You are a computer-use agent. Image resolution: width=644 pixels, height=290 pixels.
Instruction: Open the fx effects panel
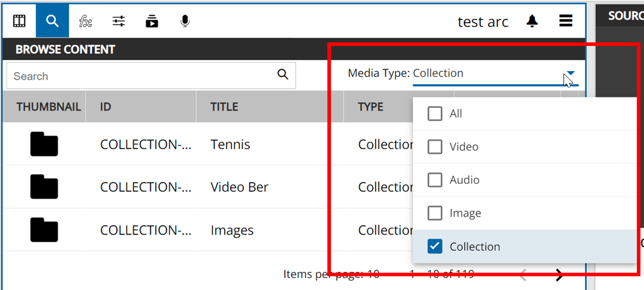tap(85, 21)
